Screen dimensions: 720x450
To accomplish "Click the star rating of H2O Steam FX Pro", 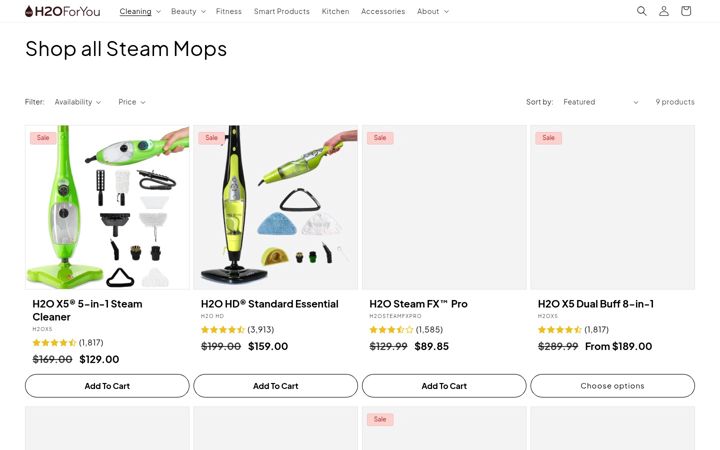I will pyautogui.click(x=391, y=330).
